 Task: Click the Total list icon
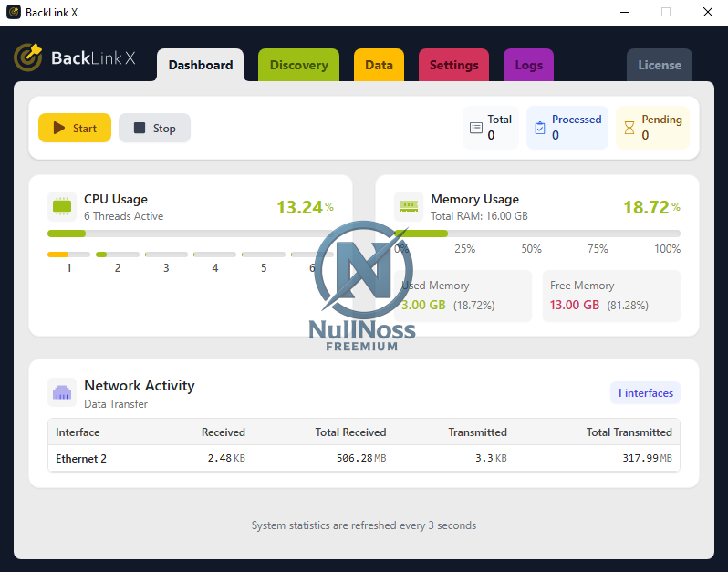[476, 128]
